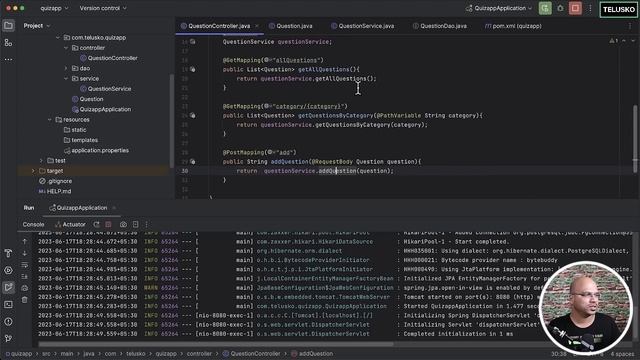Click gutter icon beside line 29 addQuestion
Viewport: 640px width, 360px height.
coord(193,162)
